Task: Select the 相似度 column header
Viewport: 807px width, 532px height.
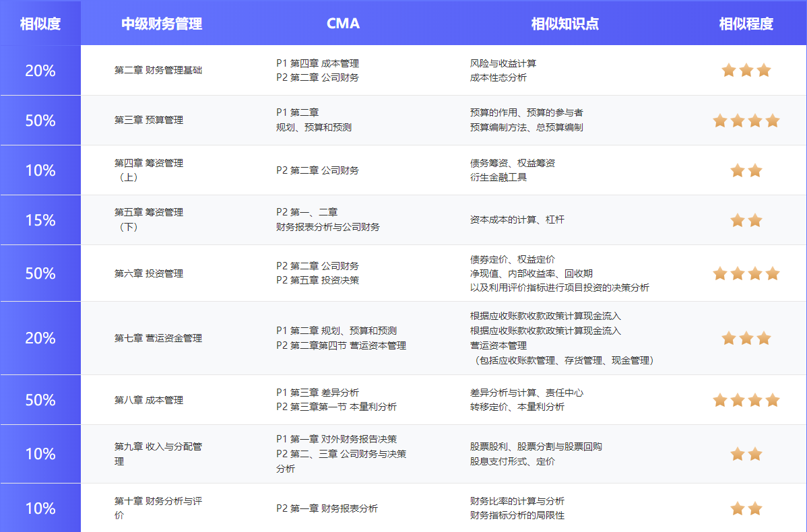Action: (40, 24)
